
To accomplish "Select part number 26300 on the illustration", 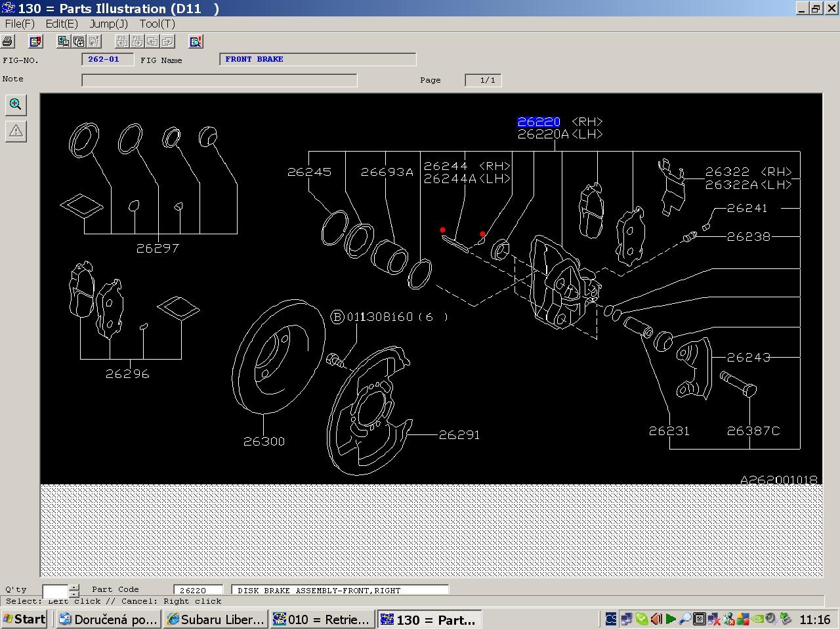I will (x=264, y=442).
